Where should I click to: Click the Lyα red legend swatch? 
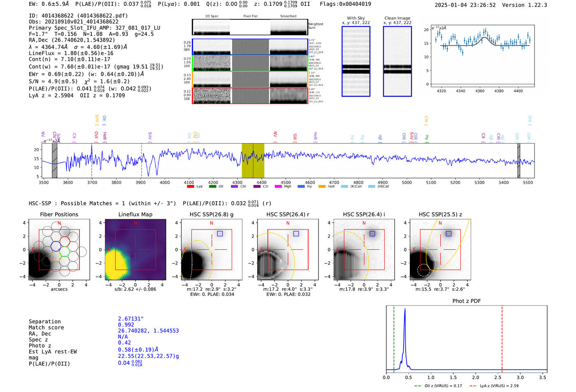click(190, 186)
